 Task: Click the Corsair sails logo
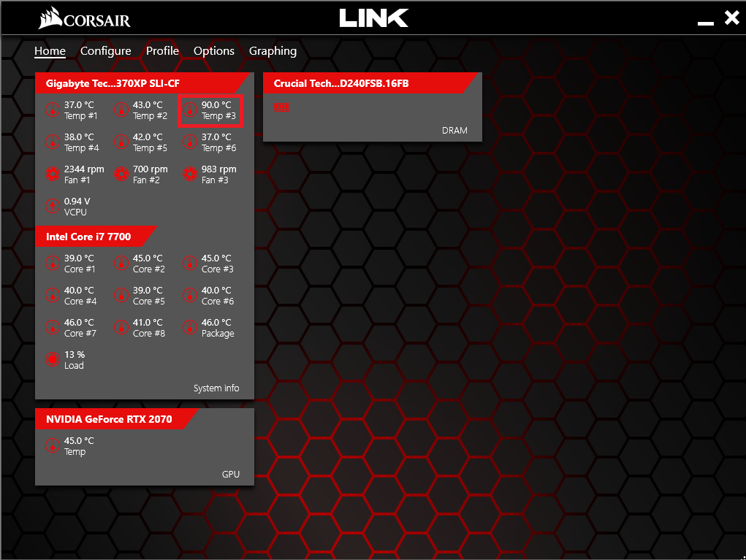50,18
